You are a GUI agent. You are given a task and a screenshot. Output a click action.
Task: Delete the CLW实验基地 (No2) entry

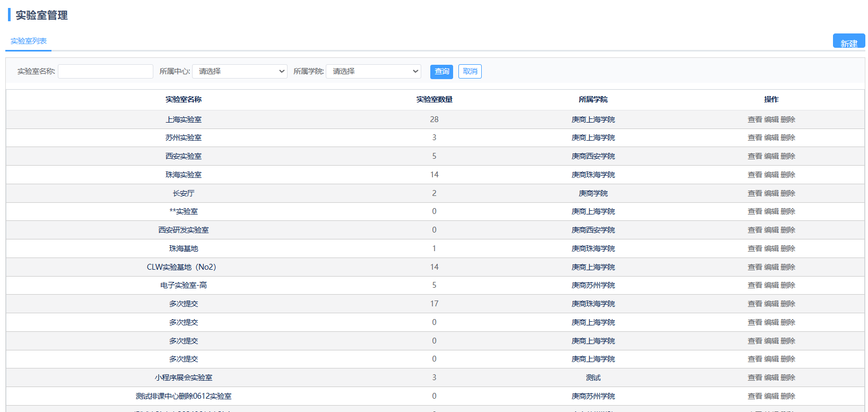coord(788,267)
